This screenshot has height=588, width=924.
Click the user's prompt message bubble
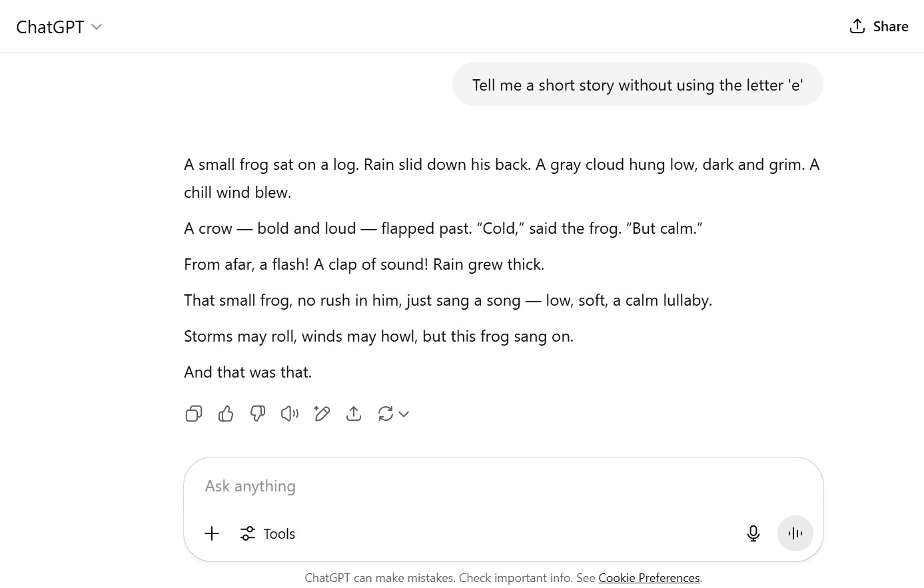click(638, 85)
